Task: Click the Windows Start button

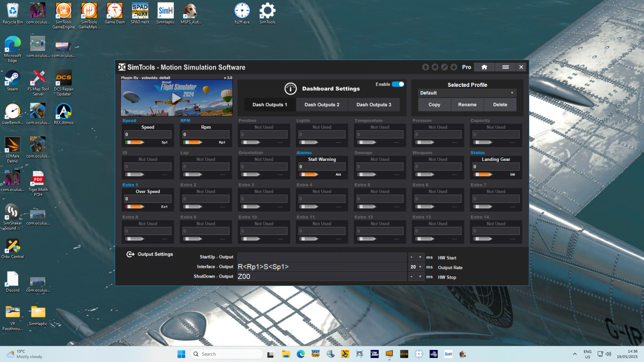Action: pos(181,354)
